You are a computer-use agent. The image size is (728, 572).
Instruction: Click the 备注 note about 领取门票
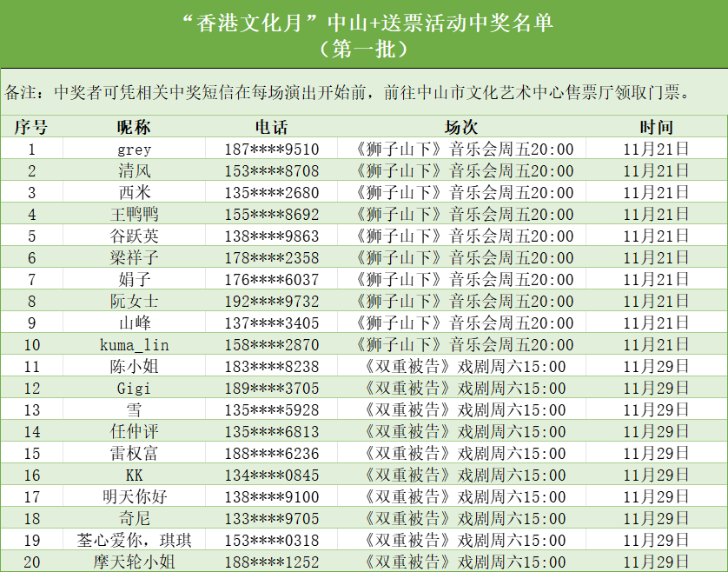point(347,92)
